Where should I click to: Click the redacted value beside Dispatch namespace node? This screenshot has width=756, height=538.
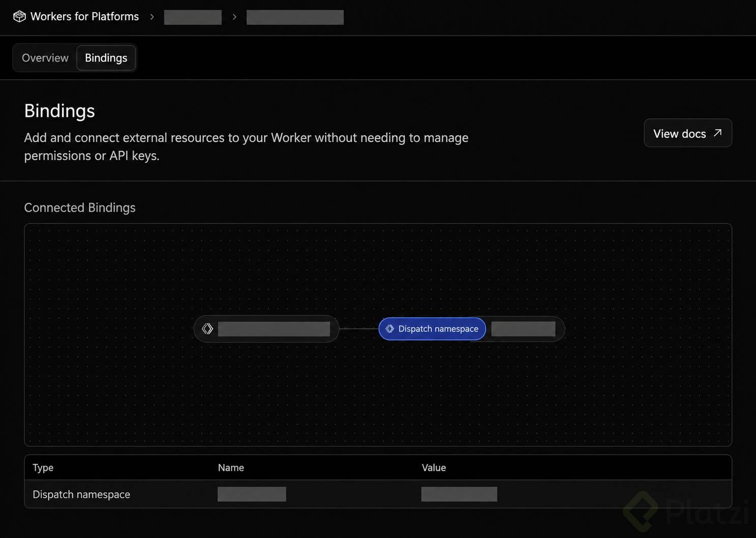[x=523, y=329]
